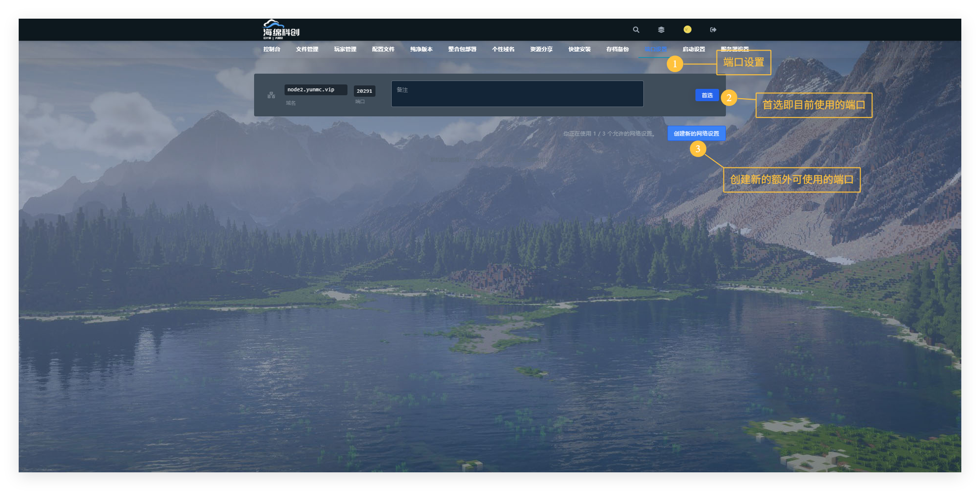Screen dimensions: 980x491
Task: Select the 纯净版本 tab
Action: pos(421,49)
